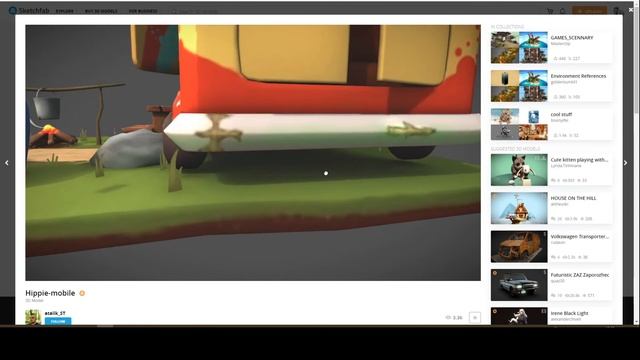Click the orange staff-pick badge beside Hippie-mobile
Image resolution: width=640 pixels, height=360 pixels.
click(82, 293)
